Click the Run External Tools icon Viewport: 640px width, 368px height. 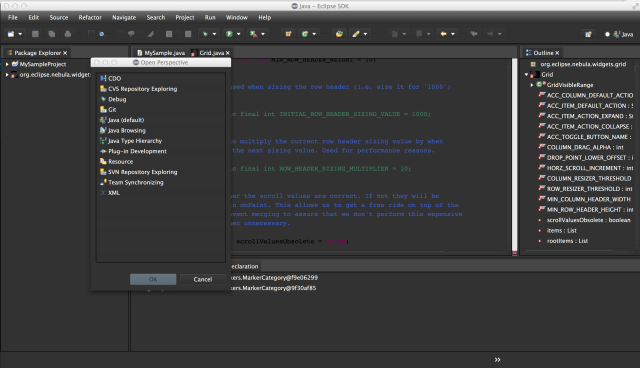(253, 34)
